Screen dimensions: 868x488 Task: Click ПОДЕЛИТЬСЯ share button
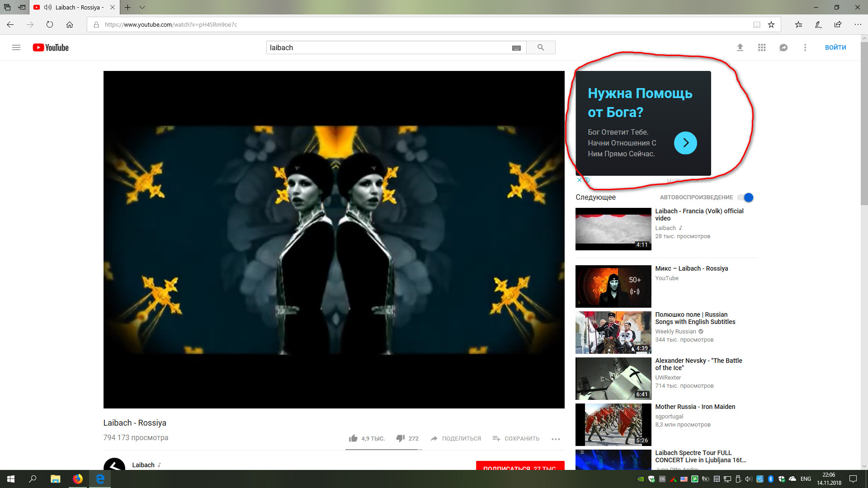tap(456, 438)
